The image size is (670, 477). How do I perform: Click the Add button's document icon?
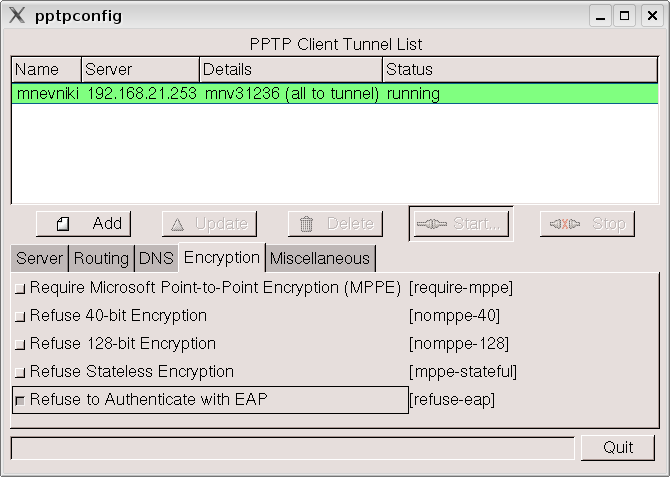[62, 224]
